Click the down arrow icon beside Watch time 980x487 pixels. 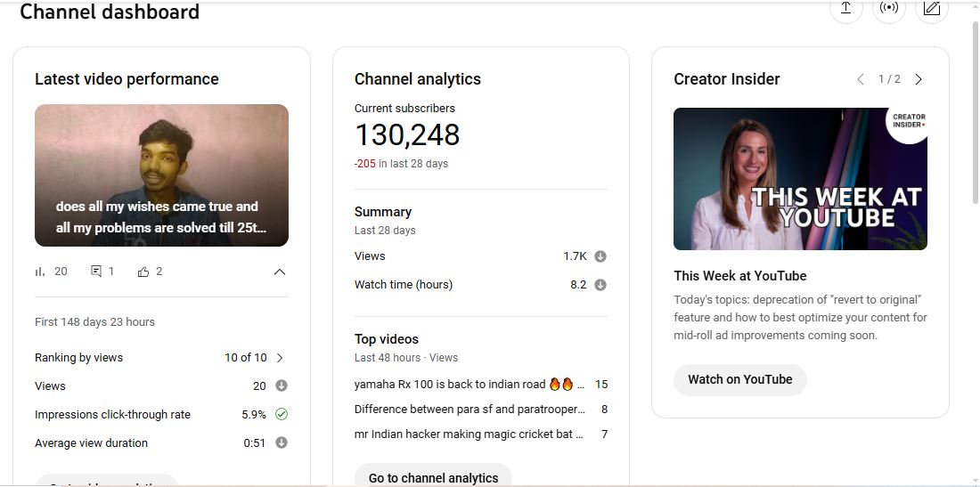pos(600,285)
